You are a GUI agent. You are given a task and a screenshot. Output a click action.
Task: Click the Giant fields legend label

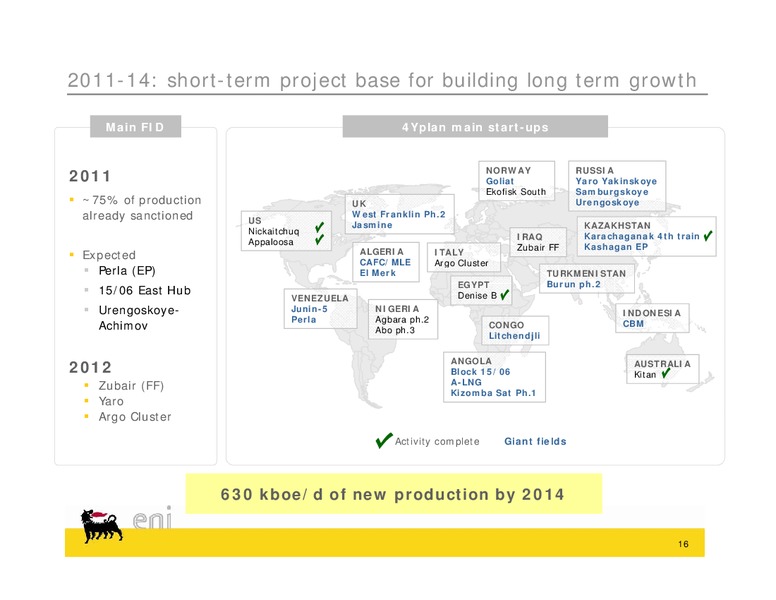(x=535, y=441)
